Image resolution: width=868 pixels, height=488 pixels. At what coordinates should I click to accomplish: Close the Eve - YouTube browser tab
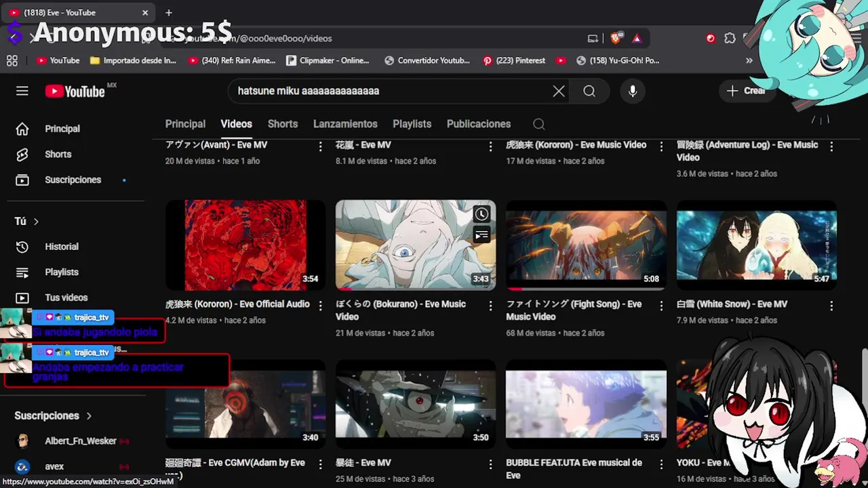tap(145, 12)
